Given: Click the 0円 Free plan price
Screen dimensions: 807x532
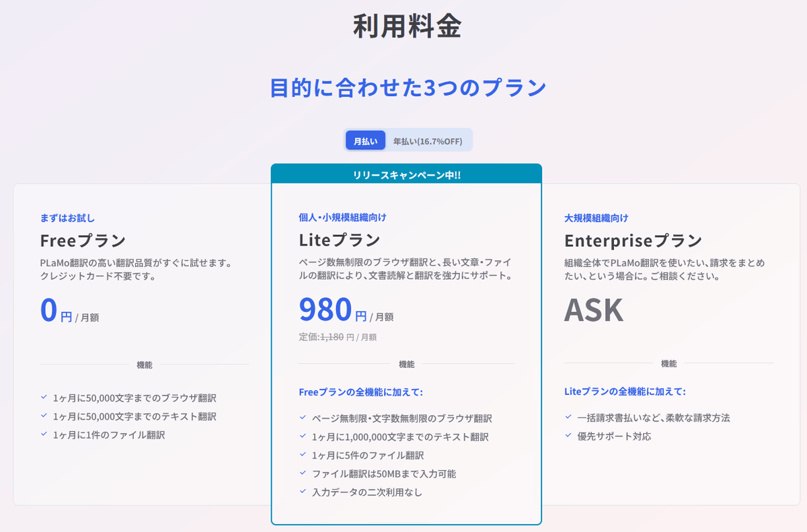Looking at the screenshot, I should point(56,311).
